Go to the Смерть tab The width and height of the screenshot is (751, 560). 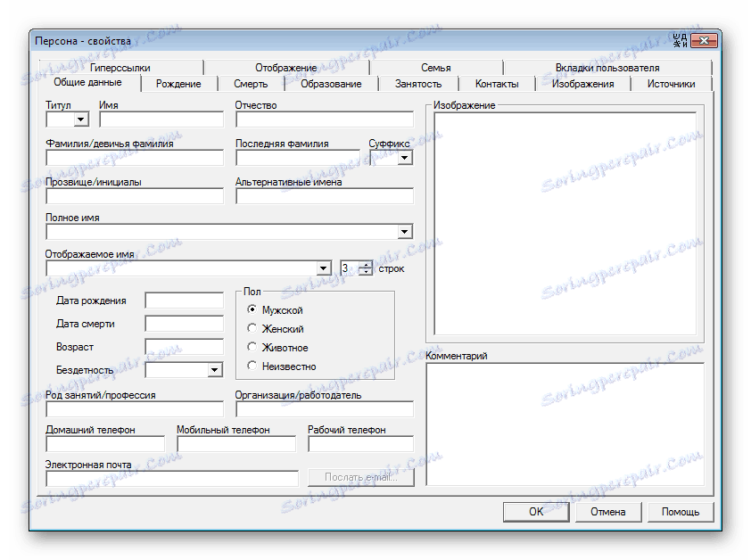tap(251, 84)
